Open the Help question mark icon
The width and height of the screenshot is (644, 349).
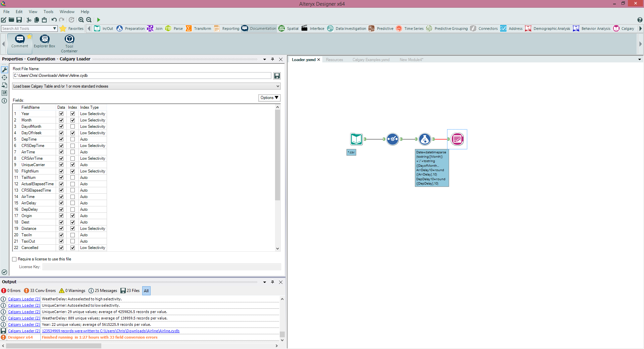[640, 20]
